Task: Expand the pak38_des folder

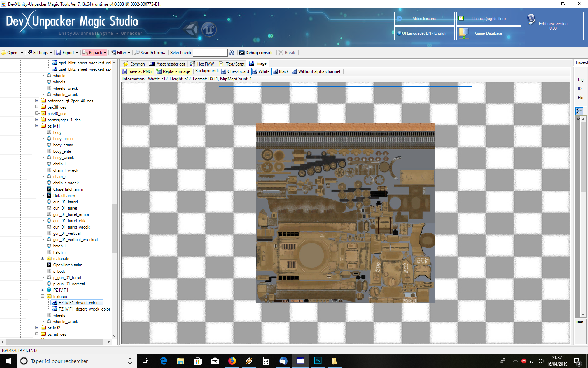Action: (x=37, y=107)
